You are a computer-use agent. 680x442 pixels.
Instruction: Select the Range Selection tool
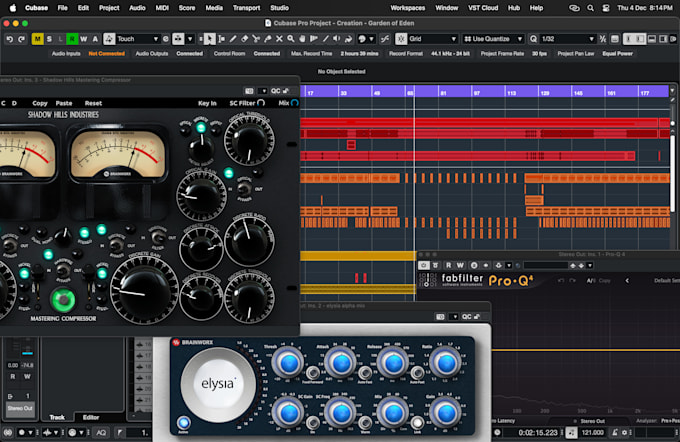click(221, 39)
